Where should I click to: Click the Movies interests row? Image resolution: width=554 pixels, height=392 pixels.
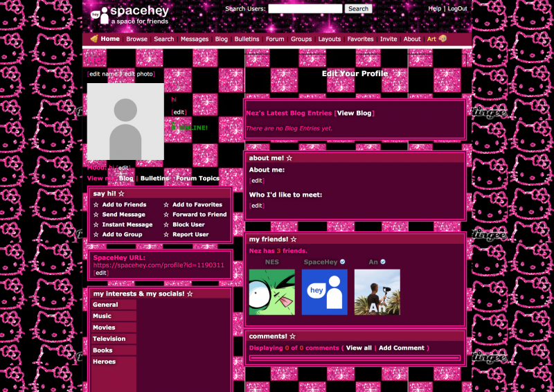point(114,328)
